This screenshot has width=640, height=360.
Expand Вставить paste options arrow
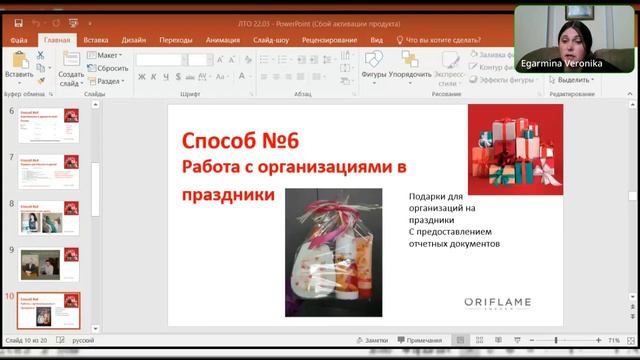pyautogui.click(x=19, y=83)
